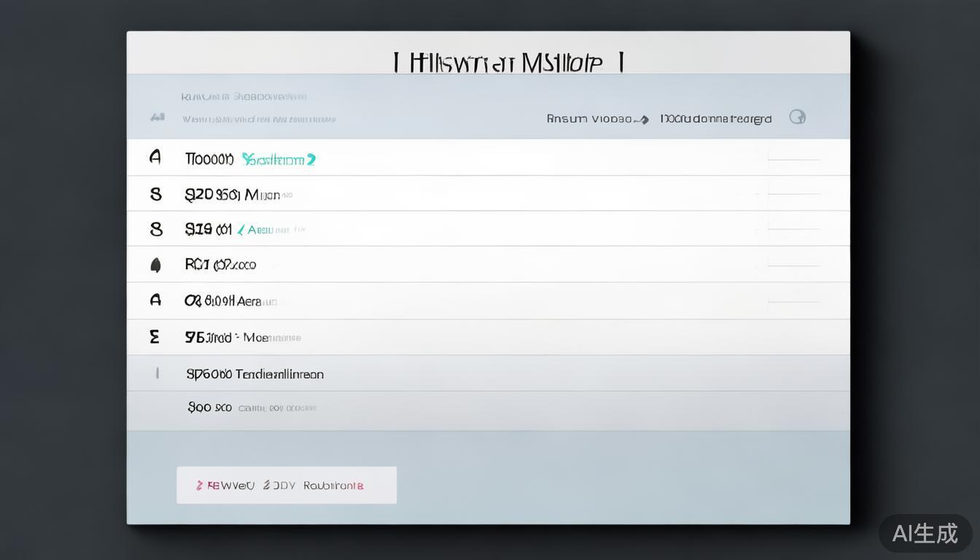Image resolution: width=980 pixels, height=560 pixels.
Task: Click the AI生成 badge in the corner
Action: click(925, 533)
